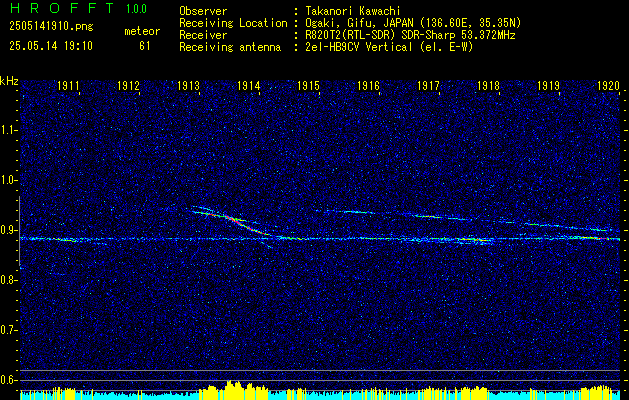Click the 1913 time axis marker

(189, 85)
